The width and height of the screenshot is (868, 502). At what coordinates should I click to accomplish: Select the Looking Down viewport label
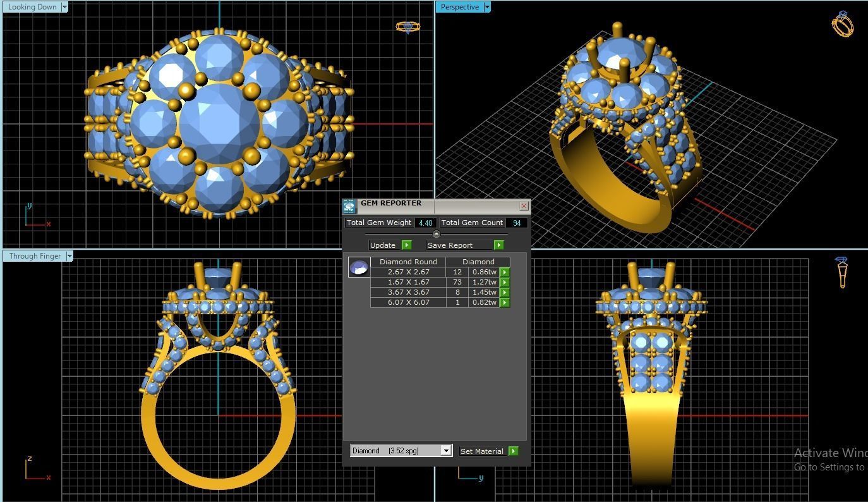(32, 7)
